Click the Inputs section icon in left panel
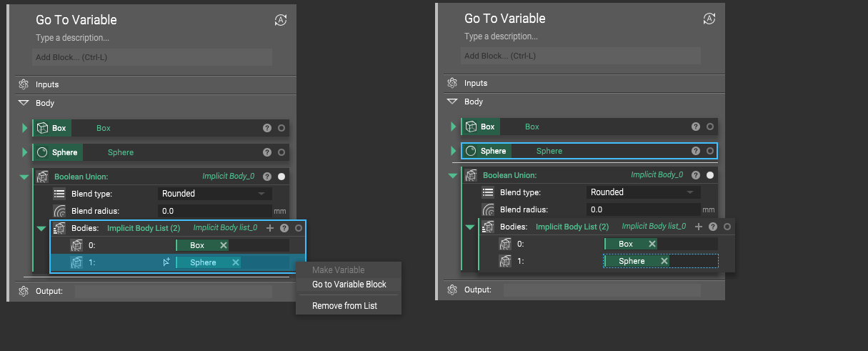 [x=23, y=84]
